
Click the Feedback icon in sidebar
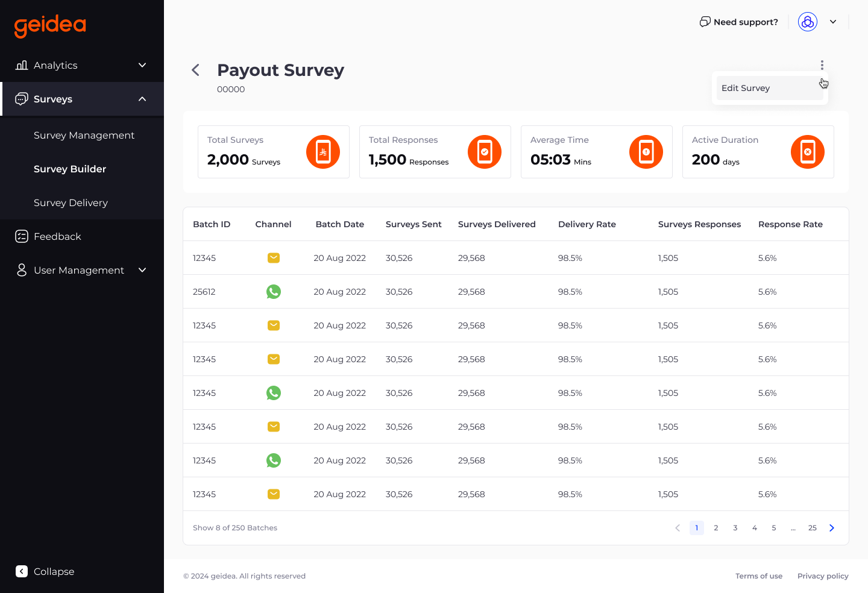point(22,236)
